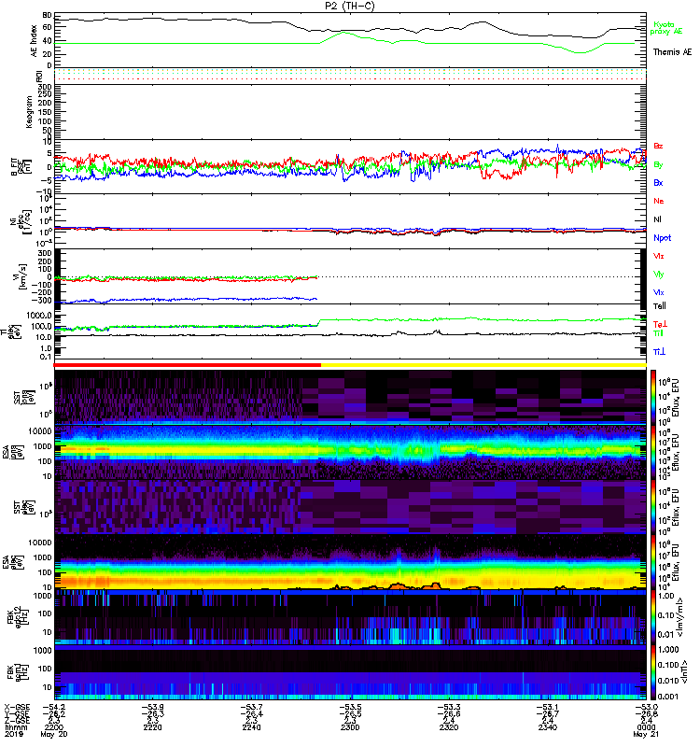Click the X-GSE value -53.3
The image size is (700, 747).
tap(449, 707)
